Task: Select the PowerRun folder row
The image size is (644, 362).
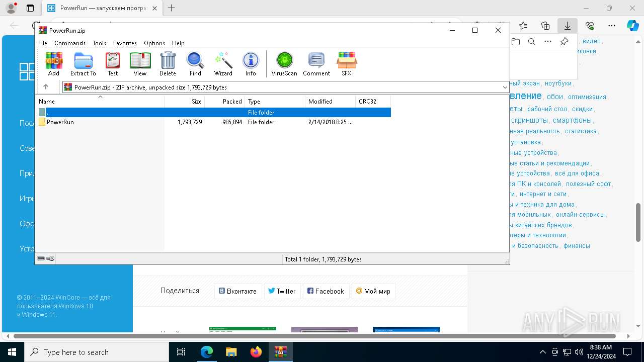Action: click(x=213, y=122)
